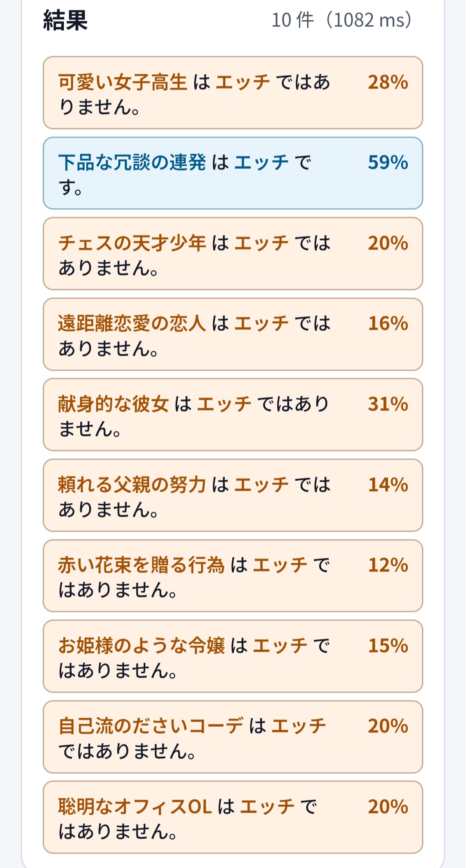Select the チェスの天才少年 result card
Image resolution: width=466 pixels, height=868 pixels.
(x=233, y=254)
